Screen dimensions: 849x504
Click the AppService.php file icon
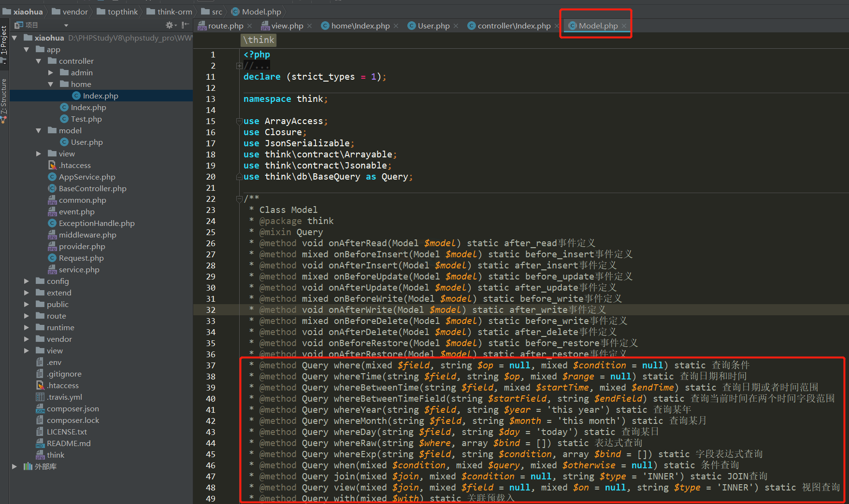(x=52, y=177)
